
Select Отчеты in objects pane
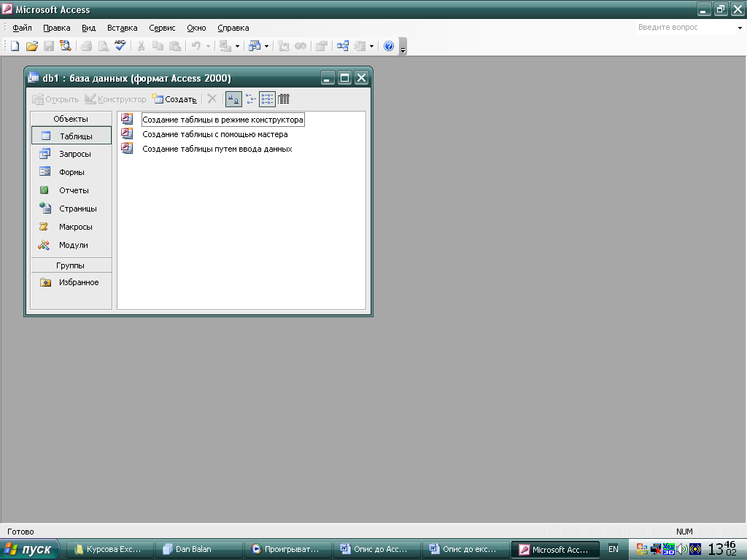coord(71,190)
